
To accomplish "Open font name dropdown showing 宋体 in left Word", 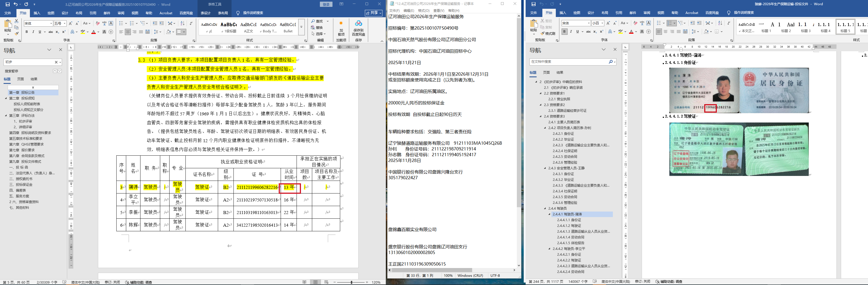I will 51,24.
